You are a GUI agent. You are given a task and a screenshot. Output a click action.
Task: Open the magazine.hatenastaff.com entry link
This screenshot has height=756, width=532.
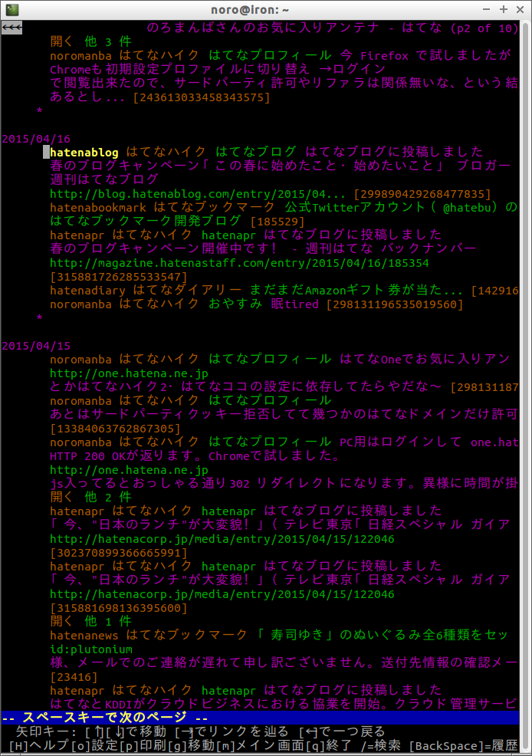pyautogui.click(x=239, y=263)
